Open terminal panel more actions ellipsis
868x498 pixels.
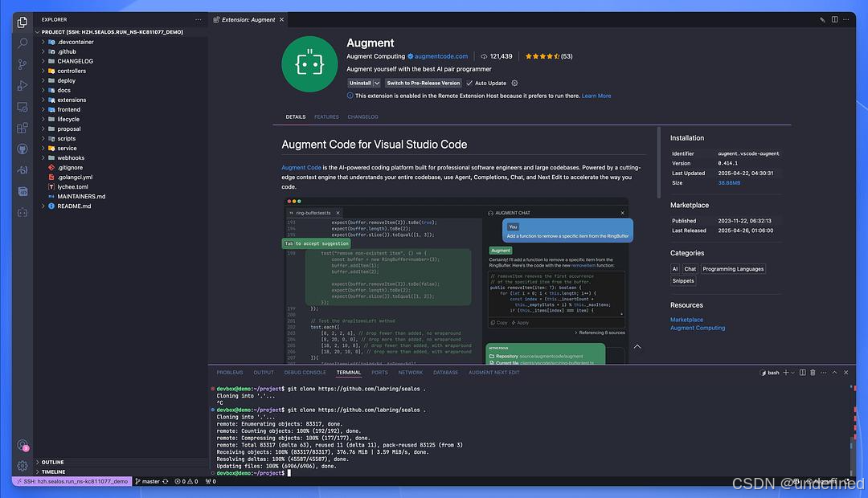(823, 373)
